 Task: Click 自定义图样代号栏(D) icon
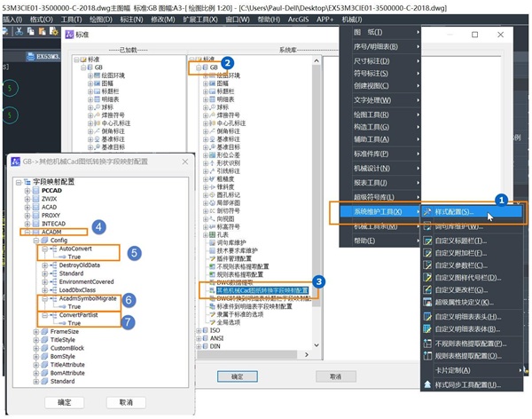click(427, 278)
